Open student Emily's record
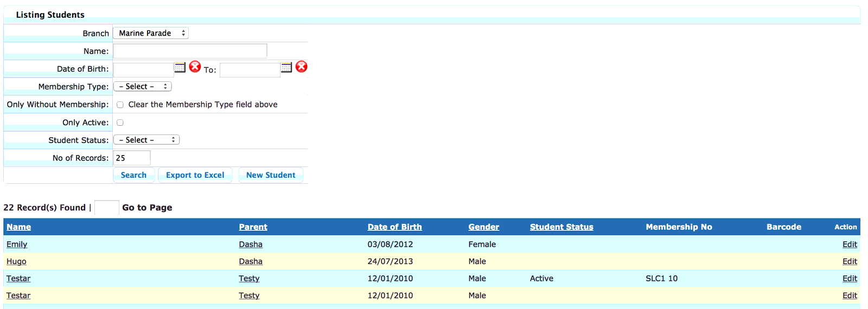 (17, 244)
